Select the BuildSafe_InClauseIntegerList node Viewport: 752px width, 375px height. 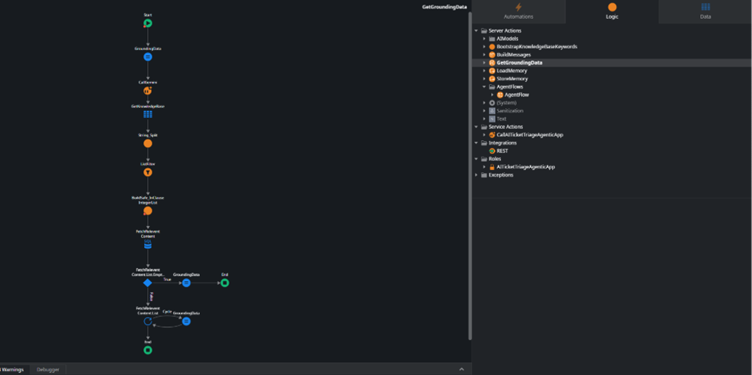pos(148,211)
